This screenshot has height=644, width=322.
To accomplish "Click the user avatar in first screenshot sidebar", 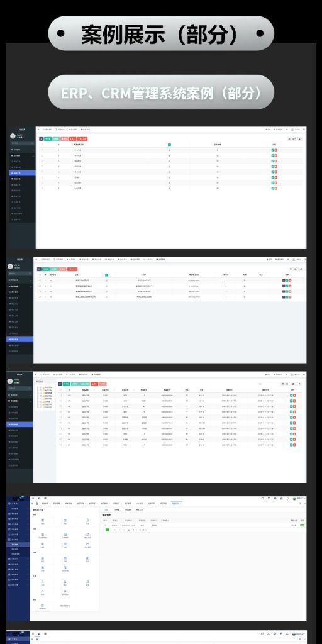I will (x=13, y=136).
